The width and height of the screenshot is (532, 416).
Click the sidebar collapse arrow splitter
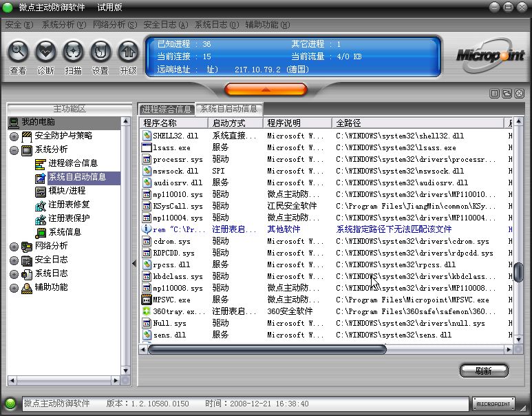pyautogui.click(x=134, y=263)
